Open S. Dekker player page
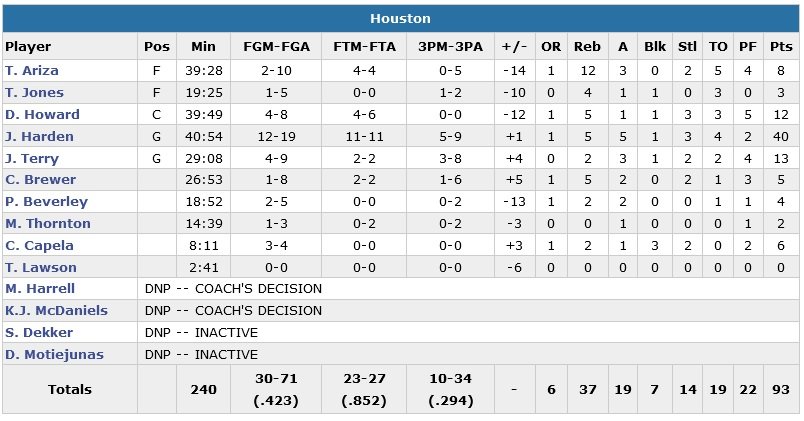 [x=39, y=333]
